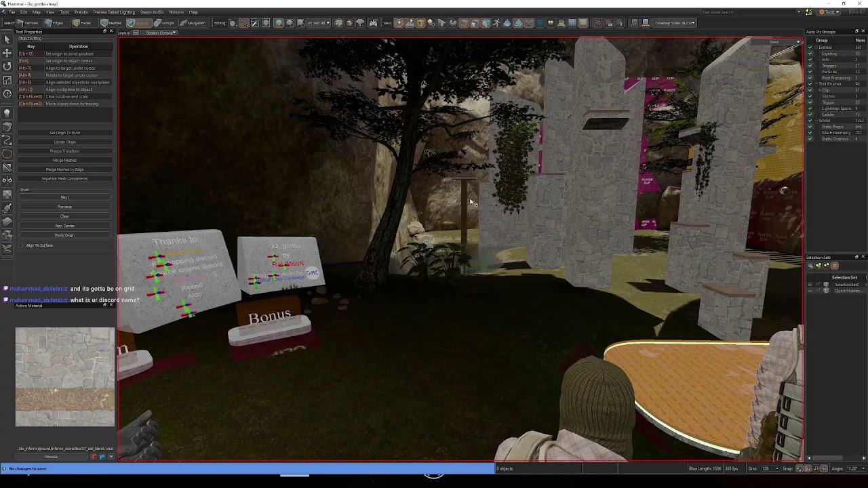Select the Selection arrow tool in left toolbar

click(7, 39)
